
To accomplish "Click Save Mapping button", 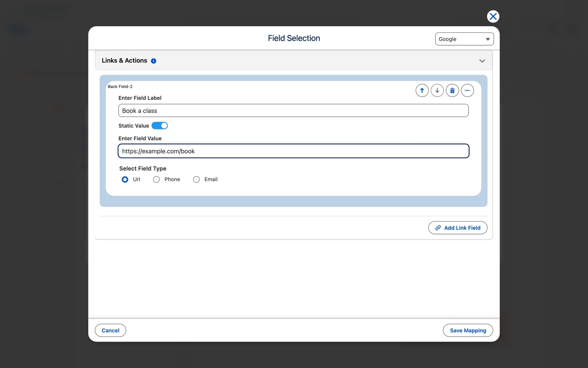I will [468, 330].
